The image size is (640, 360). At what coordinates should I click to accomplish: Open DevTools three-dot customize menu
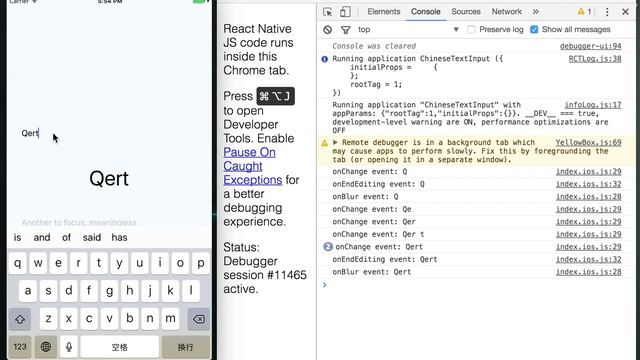(x=607, y=12)
